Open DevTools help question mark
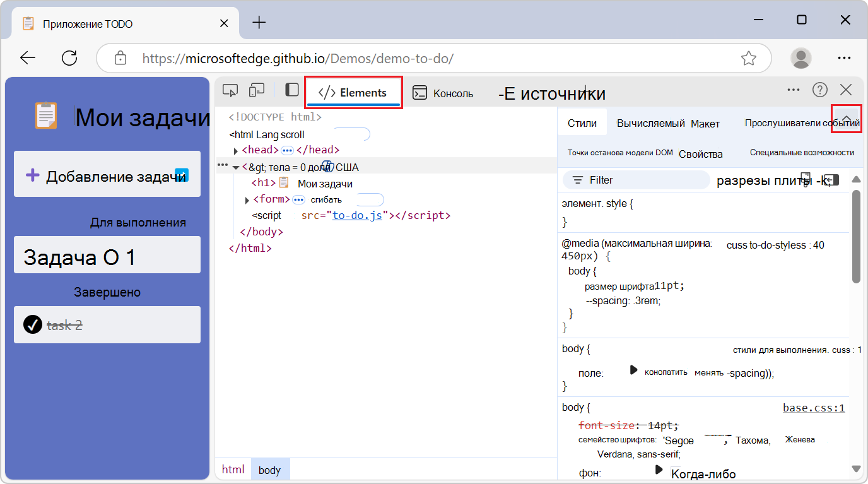Viewport: 868px width, 484px height. coord(819,90)
